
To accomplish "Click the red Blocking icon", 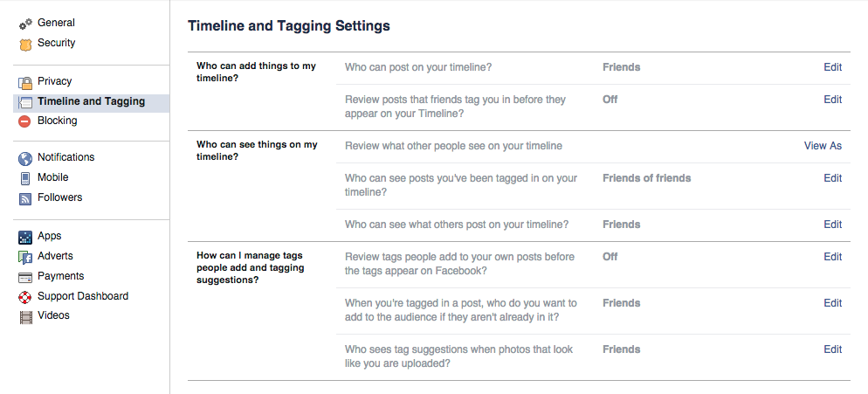I will [25, 121].
